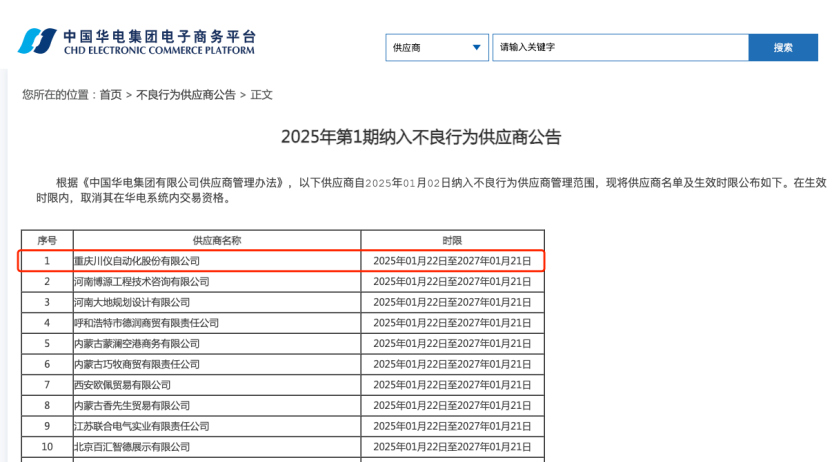Click the date range cell for 西安欧佩贸易有限公司

click(452, 385)
